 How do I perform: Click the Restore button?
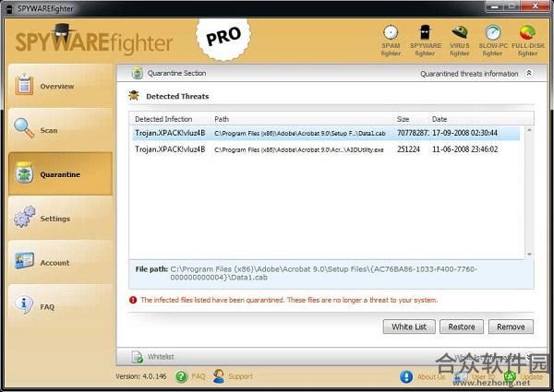[462, 327]
